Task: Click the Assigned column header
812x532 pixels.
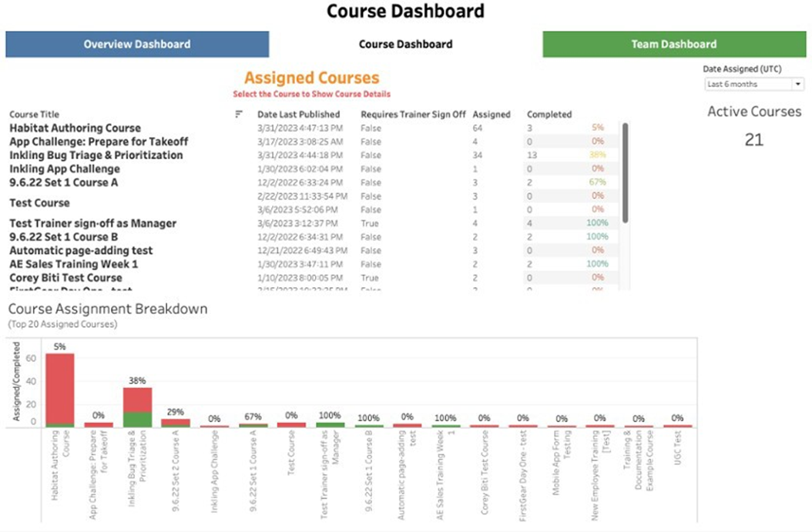Action: (491, 114)
